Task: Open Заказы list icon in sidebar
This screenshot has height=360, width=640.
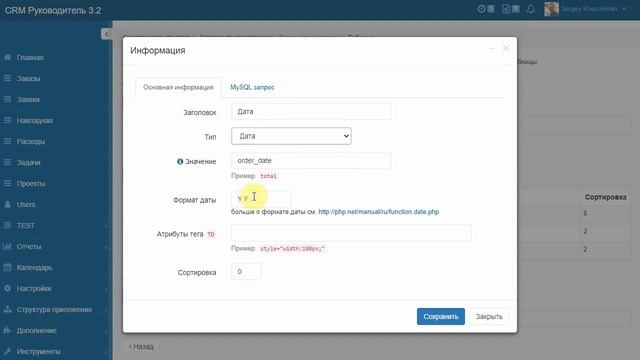Action: tap(7, 78)
